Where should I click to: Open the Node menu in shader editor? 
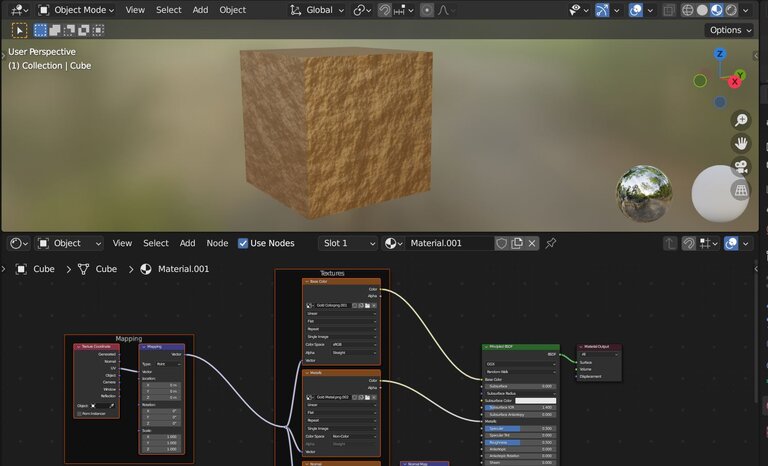(217, 243)
